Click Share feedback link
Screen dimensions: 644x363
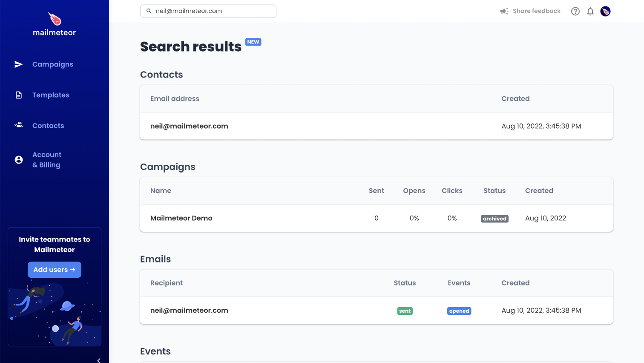[x=537, y=11]
